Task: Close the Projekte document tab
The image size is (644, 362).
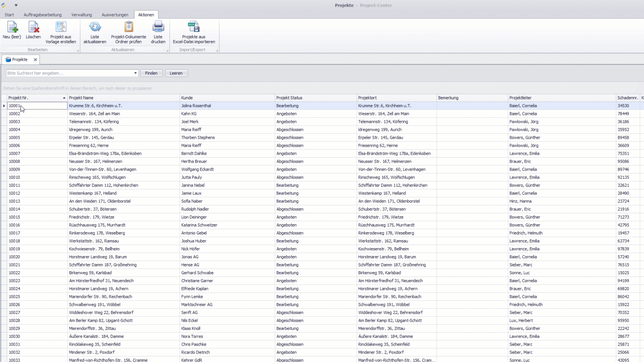Action: (35, 60)
